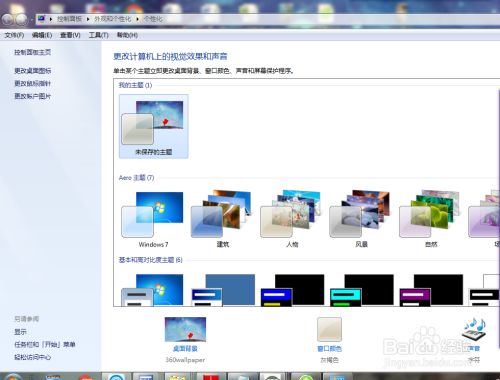The height and width of the screenshot is (380, 500).
Task: Click the address bar location icon
Action: [x=41, y=19]
